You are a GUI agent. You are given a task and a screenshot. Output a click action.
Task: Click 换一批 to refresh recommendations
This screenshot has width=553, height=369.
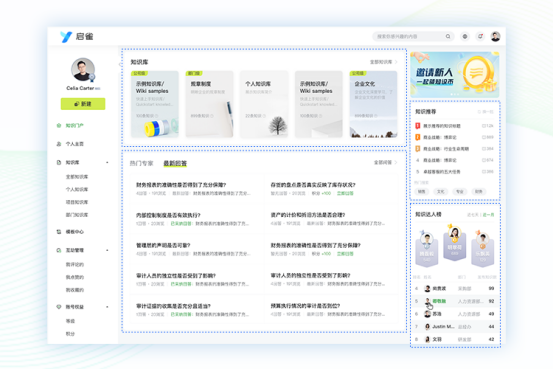488,111
